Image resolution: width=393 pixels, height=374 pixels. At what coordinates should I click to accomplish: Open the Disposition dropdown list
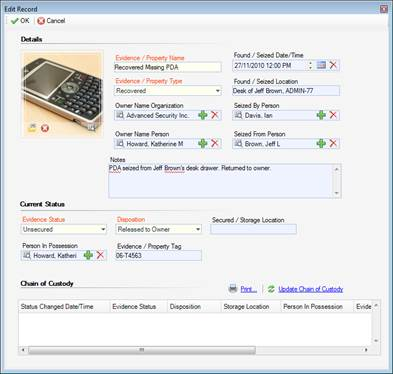(198, 229)
